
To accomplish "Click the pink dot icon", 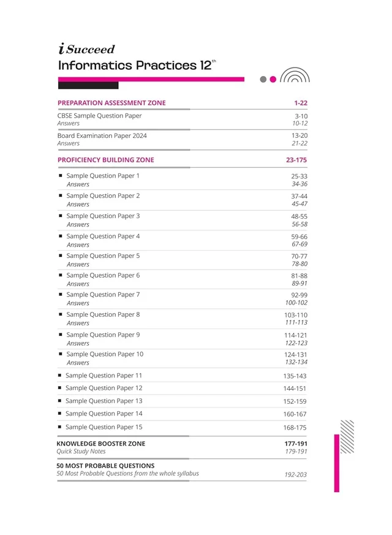I will coord(273,79).
